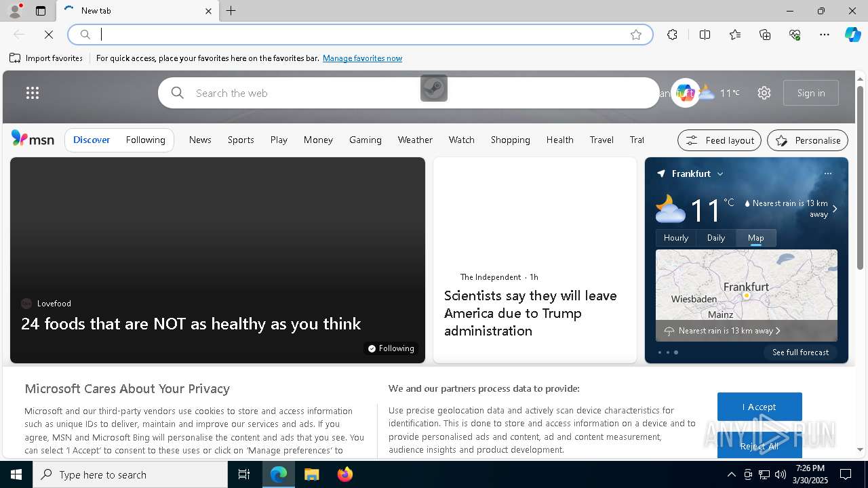Switch to the Following tab
Viewport: 868px width, 488px height.
coord(146,140)
